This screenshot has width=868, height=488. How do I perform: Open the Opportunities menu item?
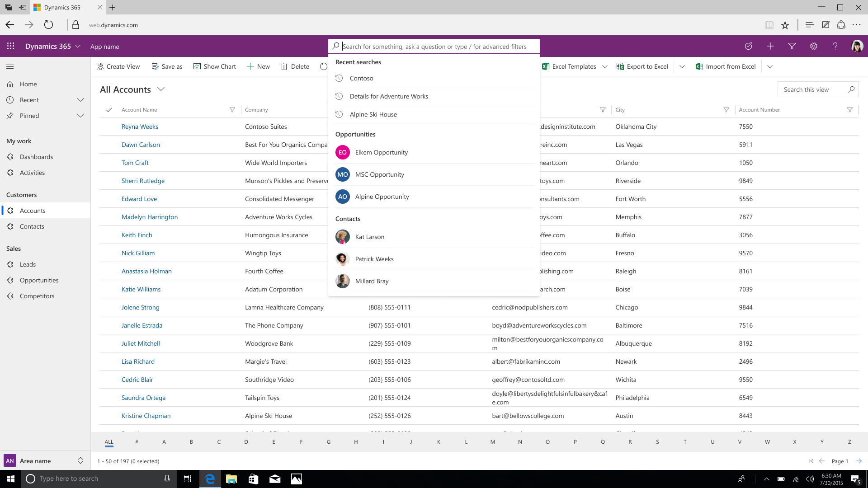point(39,280)
